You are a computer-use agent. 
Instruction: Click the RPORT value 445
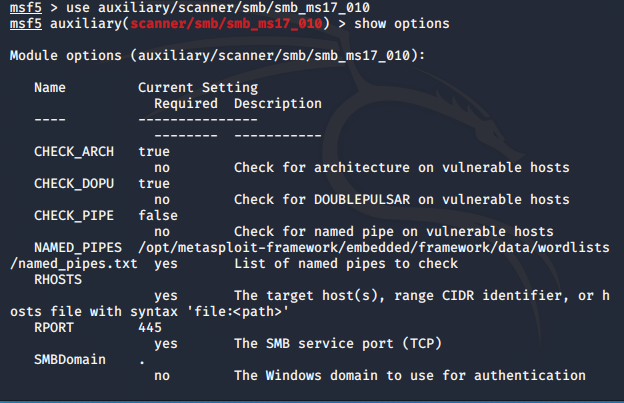click(x=150, y=327)
